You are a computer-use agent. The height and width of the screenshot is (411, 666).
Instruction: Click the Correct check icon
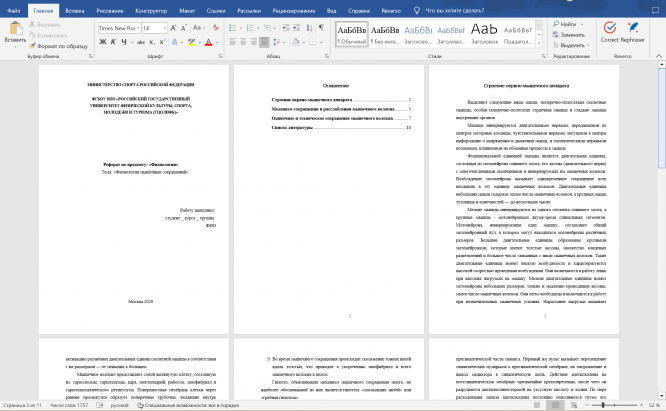click(x=610, y=28)
